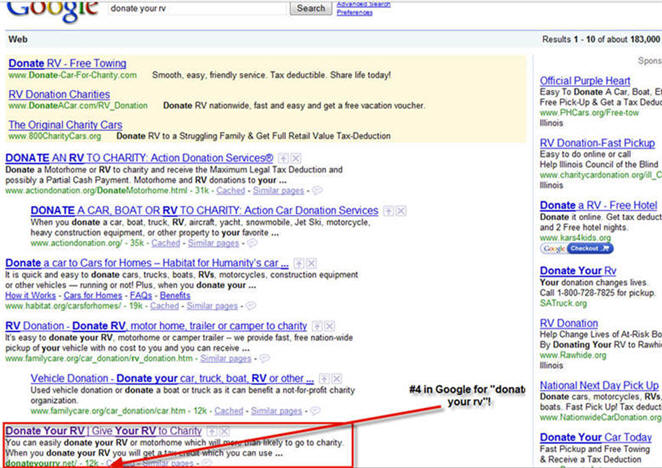Click the Search button
The width and height of the screenshot is (662, 468).
point(311,8)
